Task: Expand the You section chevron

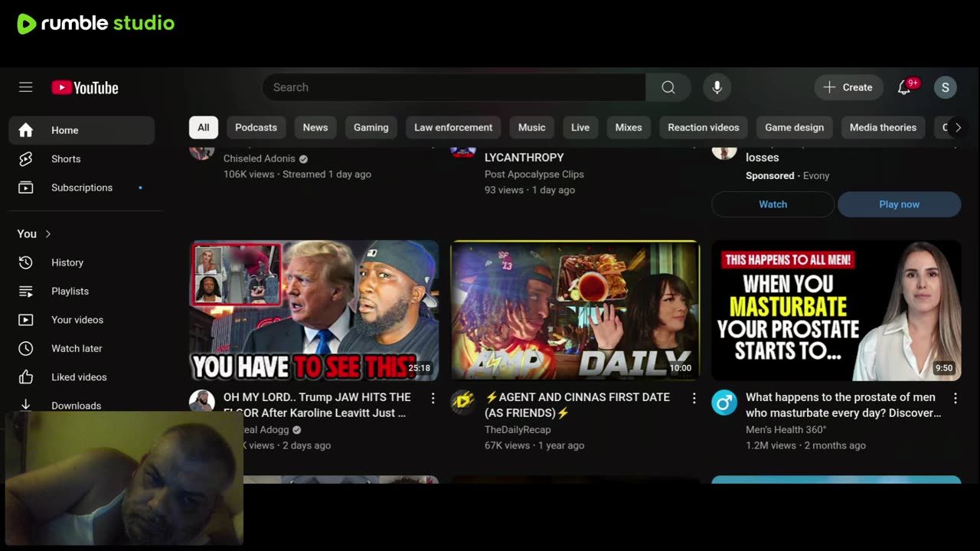Action: (47, 234)
